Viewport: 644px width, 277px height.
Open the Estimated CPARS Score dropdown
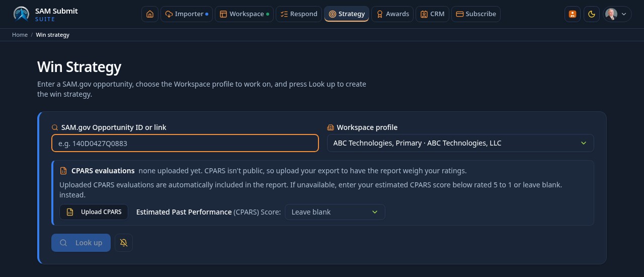click(x=335, y=212)
